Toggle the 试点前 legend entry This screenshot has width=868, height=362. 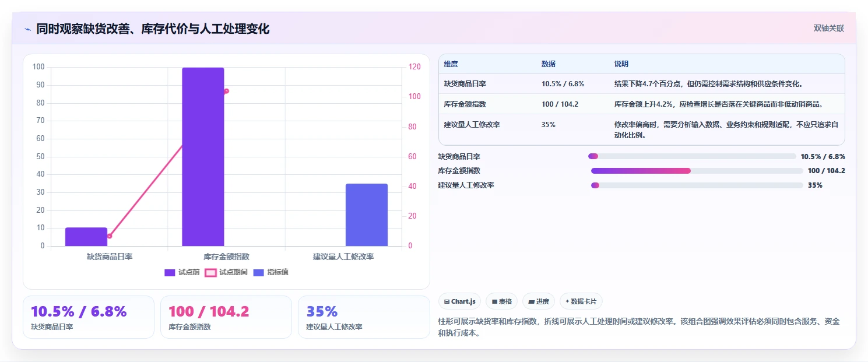[182, 272]
